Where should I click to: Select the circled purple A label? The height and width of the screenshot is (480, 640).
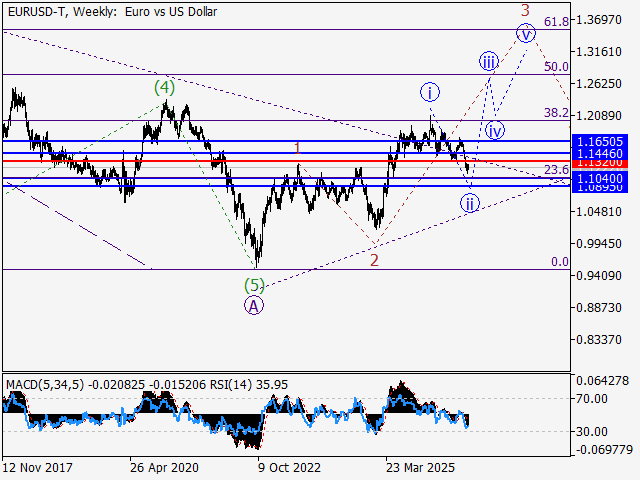click(254, 306)
